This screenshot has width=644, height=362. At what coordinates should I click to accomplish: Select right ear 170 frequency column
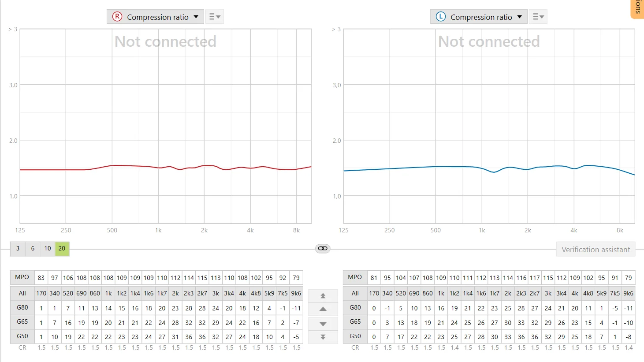click(x=41, y=293)
